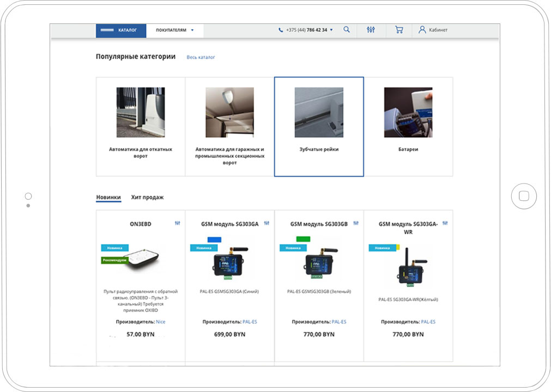The height and width of the screenshot is (392, 551).
Task: Open the shopping cart icon
Action: (399, 30)
